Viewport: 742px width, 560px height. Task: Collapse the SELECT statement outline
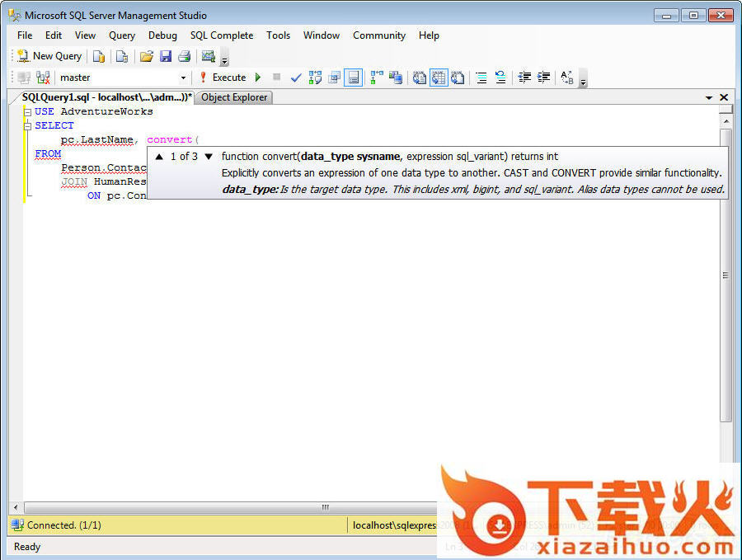[x=28, y=126]
